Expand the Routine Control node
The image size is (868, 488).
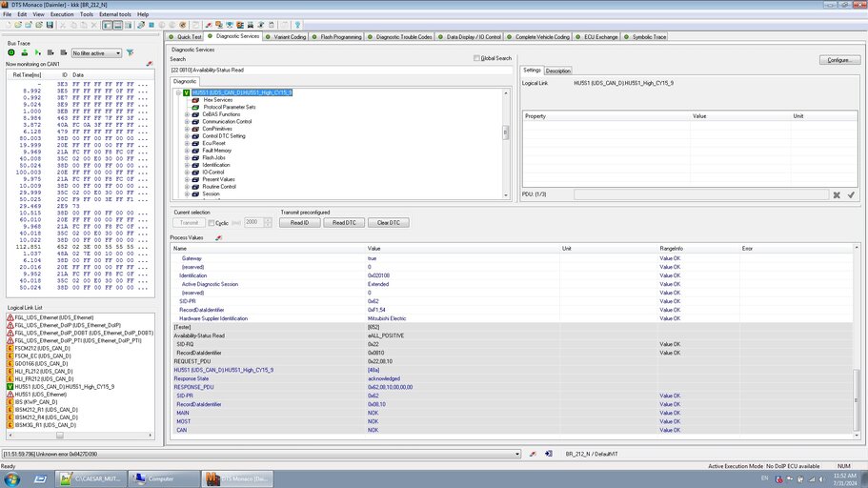pos(187,187)
